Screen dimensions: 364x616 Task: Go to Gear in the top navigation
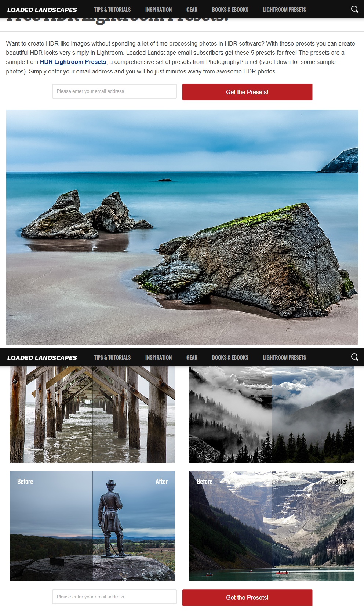pos(192,10)
